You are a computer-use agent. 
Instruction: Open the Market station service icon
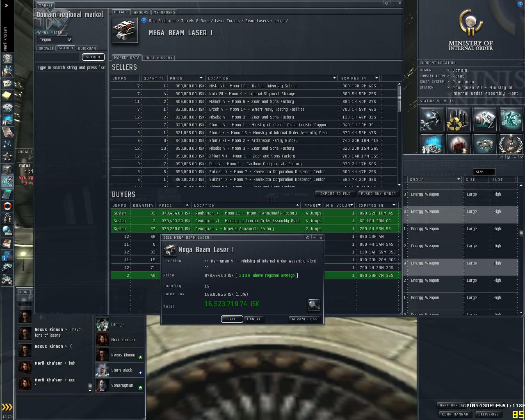pyautogui.click(x=484, y=119)
